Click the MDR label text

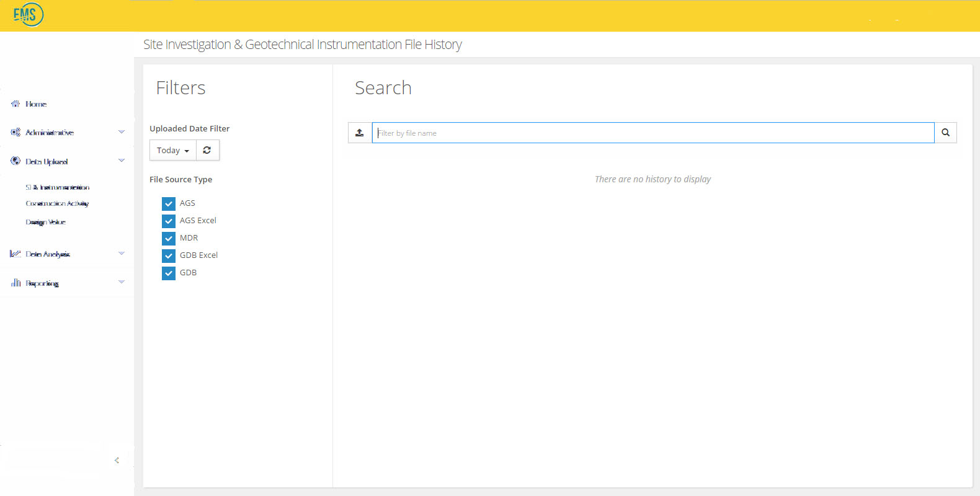(x=189, y=238)
